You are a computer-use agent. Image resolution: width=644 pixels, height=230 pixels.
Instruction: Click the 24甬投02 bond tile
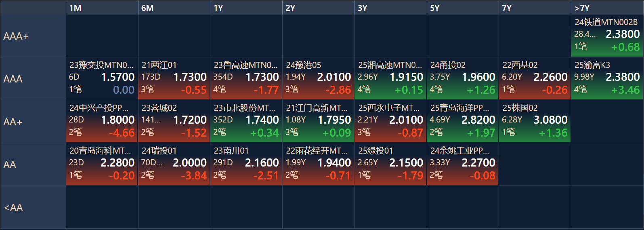(x=462, y=79)
